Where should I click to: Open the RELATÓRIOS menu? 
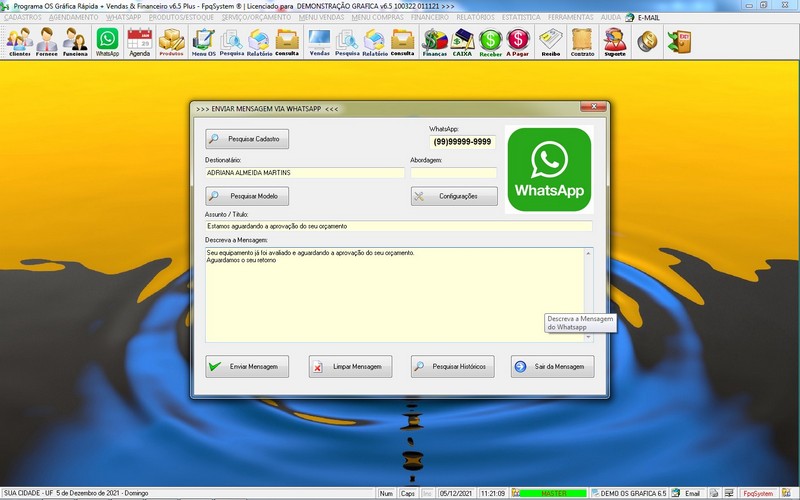pos(475,17)
